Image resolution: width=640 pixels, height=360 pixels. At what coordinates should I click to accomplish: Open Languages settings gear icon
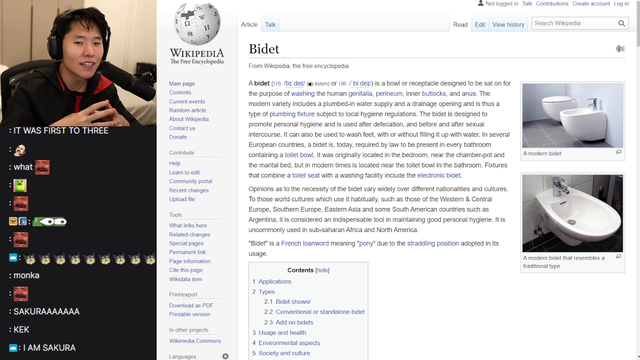click(225, 356)
